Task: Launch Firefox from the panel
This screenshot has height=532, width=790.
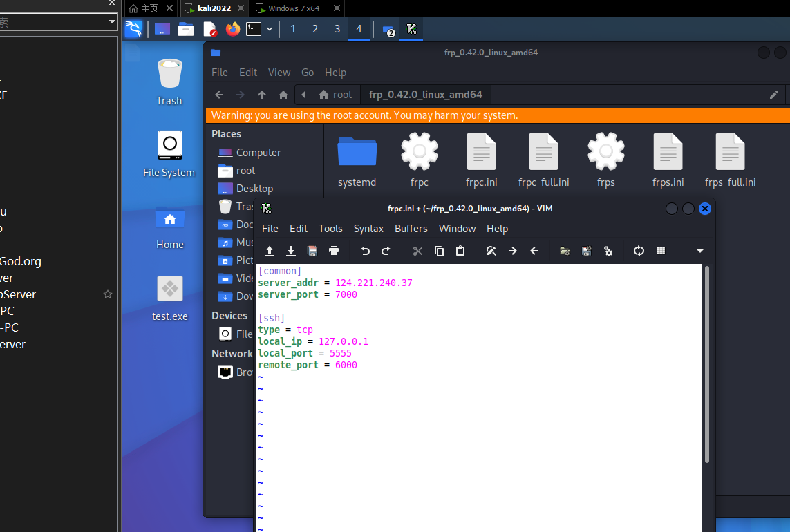Action: (233, 29)
